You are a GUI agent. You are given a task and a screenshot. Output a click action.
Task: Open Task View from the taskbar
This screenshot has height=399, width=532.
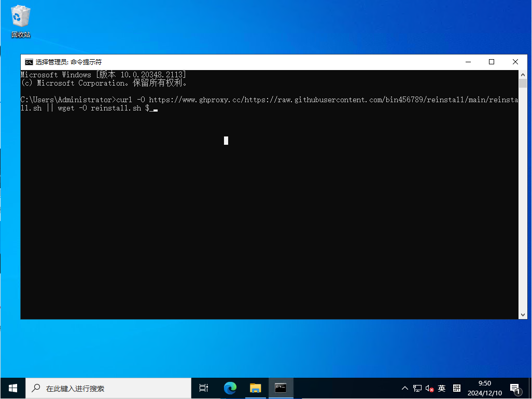point(204,388)
